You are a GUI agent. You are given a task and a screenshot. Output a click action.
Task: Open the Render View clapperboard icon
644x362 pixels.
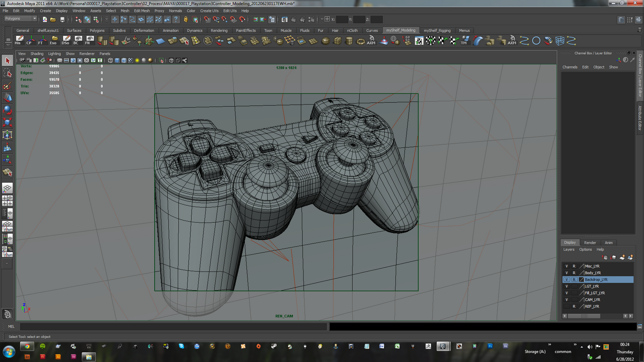pos(285,19)
